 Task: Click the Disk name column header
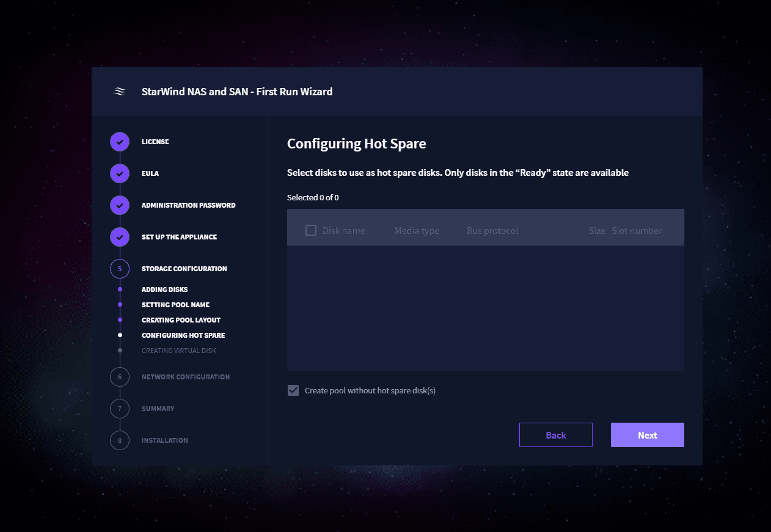(344, 230)
